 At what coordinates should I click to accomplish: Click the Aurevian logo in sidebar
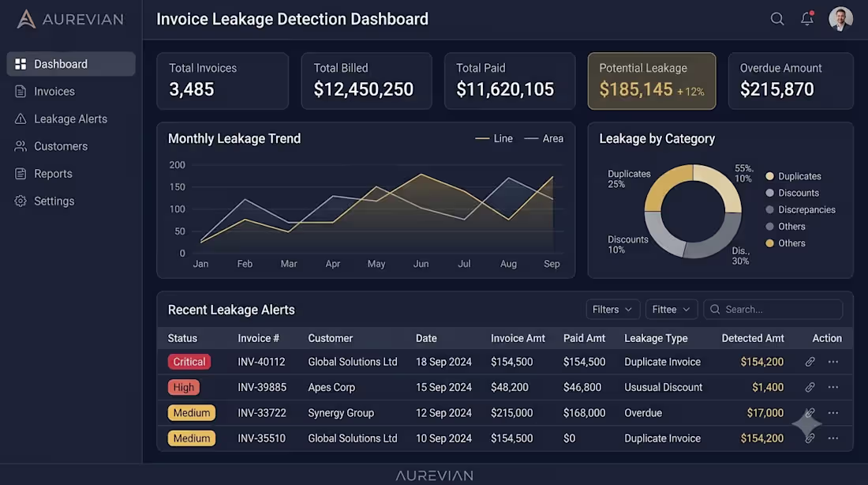click(x=70, y=20)
